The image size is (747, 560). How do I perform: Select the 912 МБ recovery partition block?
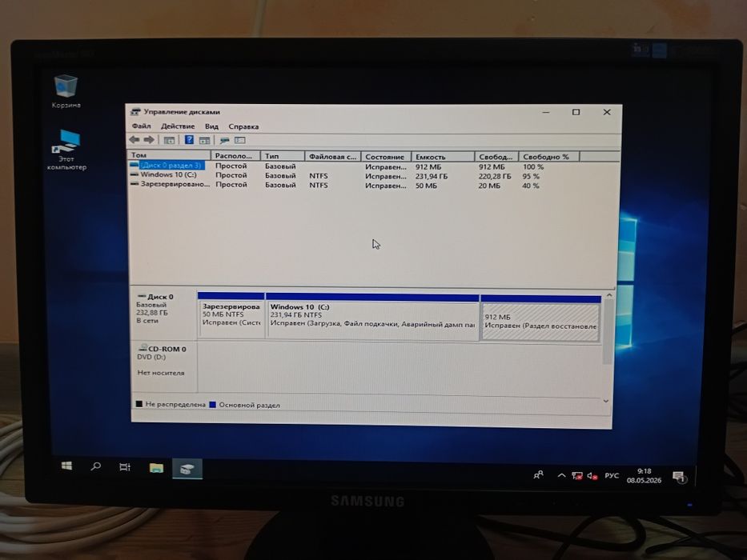(540, 318)
